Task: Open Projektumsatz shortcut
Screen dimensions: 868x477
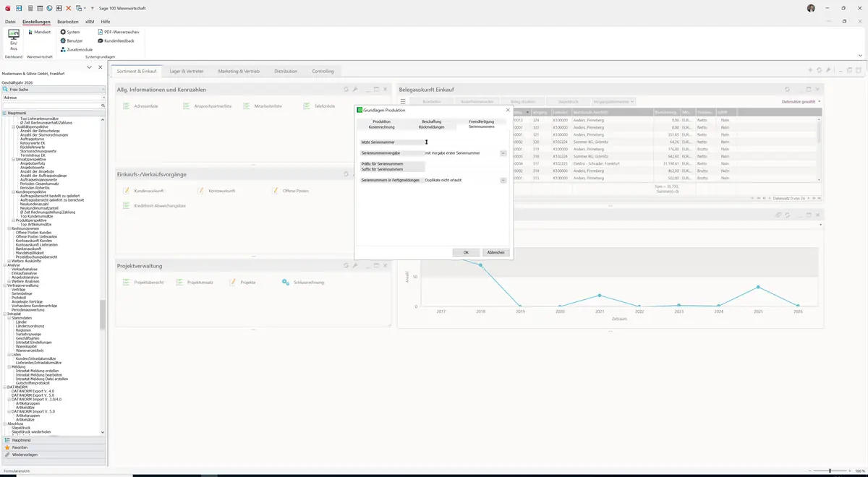Action: (x=195, y=282)
